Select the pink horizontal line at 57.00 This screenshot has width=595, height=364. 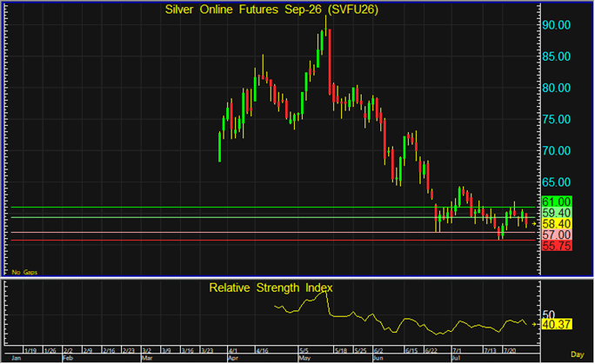click(273, 233)
